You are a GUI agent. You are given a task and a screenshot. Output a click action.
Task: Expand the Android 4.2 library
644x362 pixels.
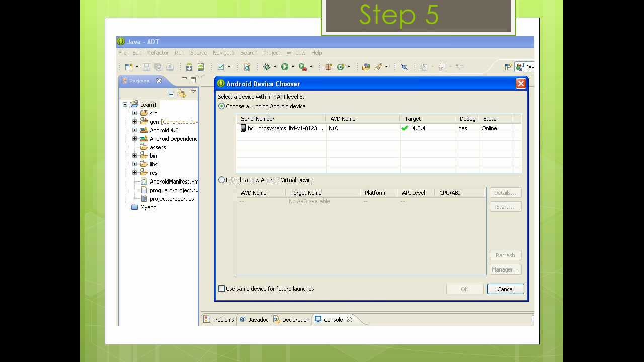[x=134, y=130]
